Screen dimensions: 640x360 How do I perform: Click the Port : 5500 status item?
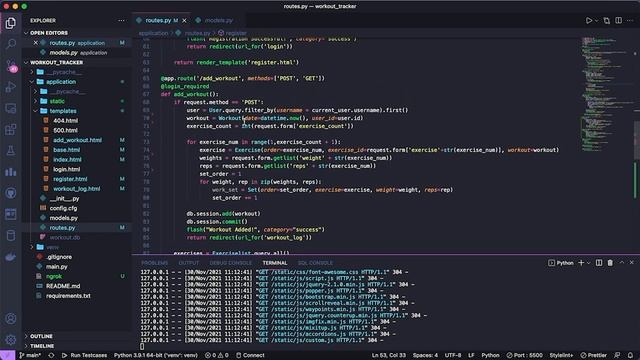click(x=524, y=356)
